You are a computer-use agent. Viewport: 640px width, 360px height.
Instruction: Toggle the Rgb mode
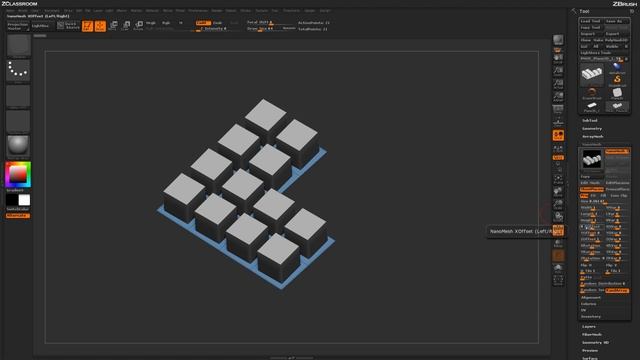tap(166, 23)
